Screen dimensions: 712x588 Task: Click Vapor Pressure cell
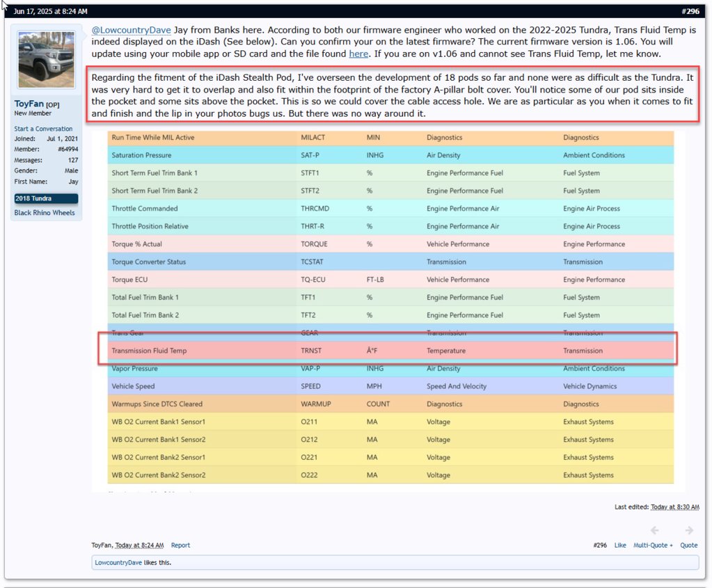click(x=134, y=368)
